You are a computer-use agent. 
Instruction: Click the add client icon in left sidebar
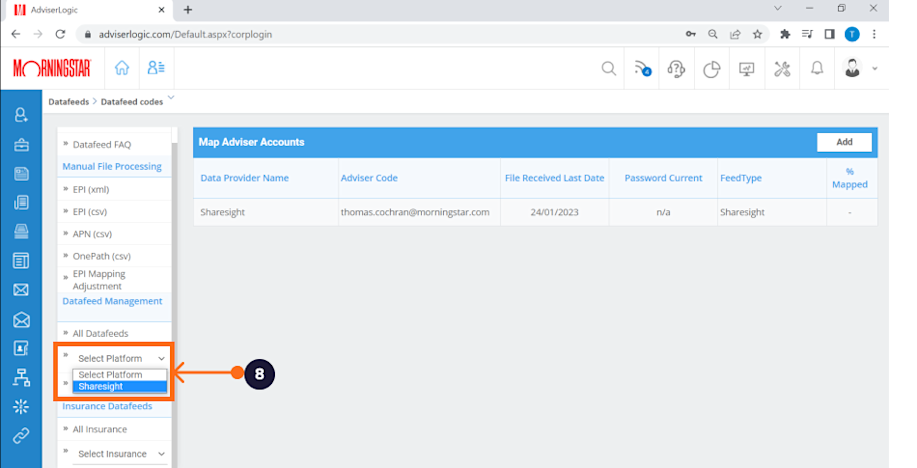tap(21, 115)
